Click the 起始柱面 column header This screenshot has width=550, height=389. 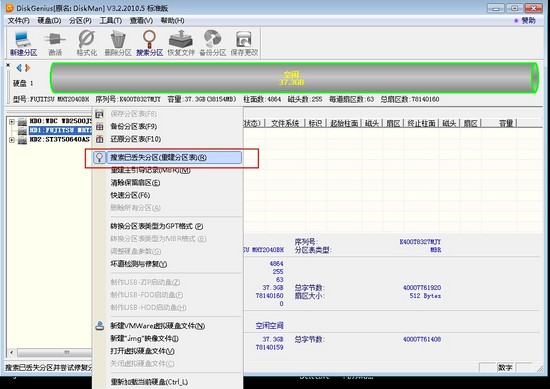pyautogui.click(x=344, y=123)
